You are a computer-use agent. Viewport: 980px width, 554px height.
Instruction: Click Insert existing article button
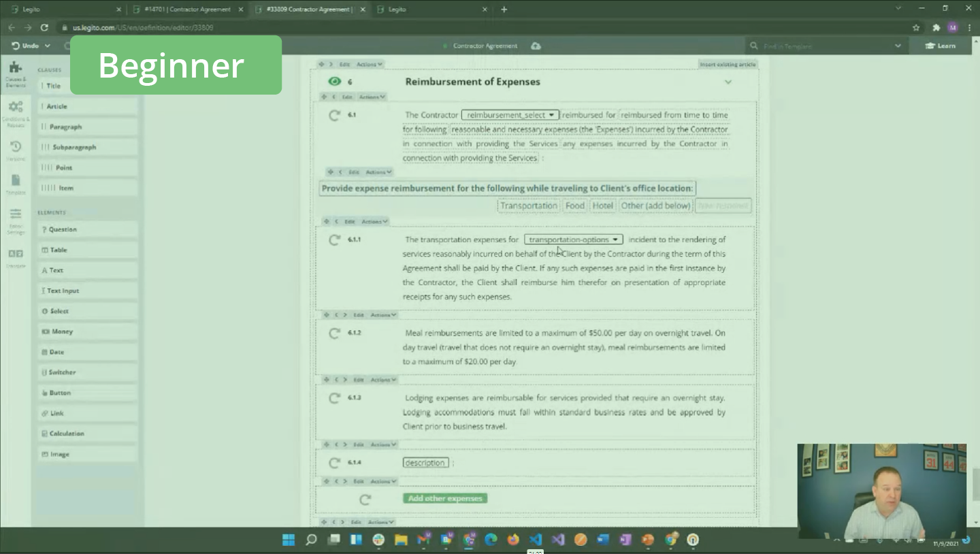click(x=728, y=64)
